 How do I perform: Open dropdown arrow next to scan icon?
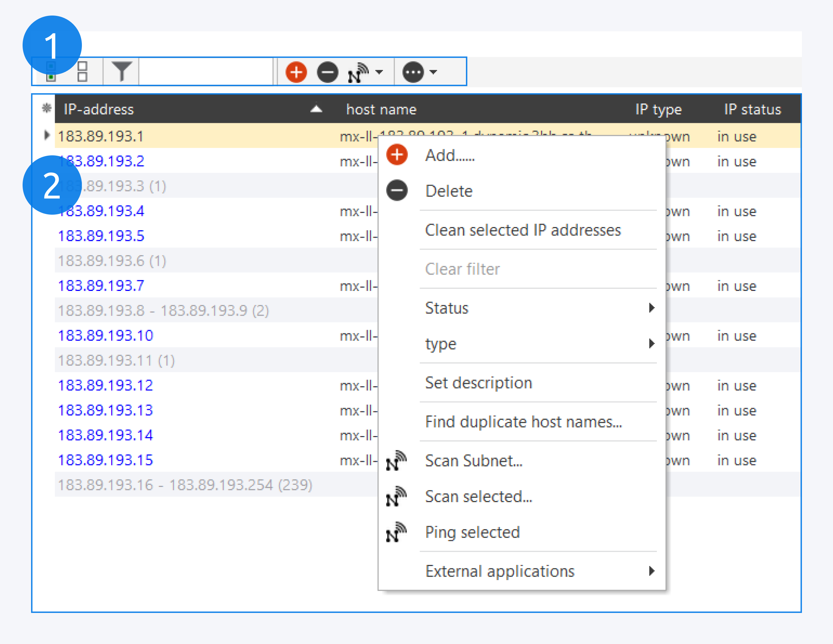(x=379, y=72)
